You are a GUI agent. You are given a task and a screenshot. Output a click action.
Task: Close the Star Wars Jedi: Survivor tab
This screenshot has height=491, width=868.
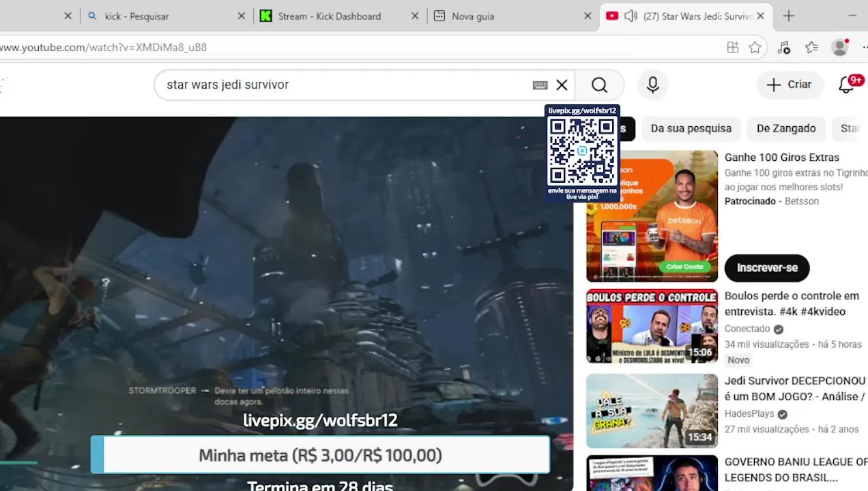coord(761,16)
